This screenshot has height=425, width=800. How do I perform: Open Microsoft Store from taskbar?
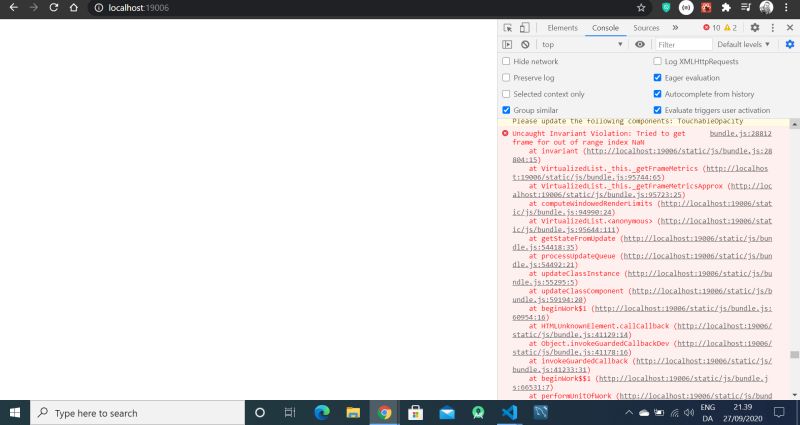click(x=415, y=412)
